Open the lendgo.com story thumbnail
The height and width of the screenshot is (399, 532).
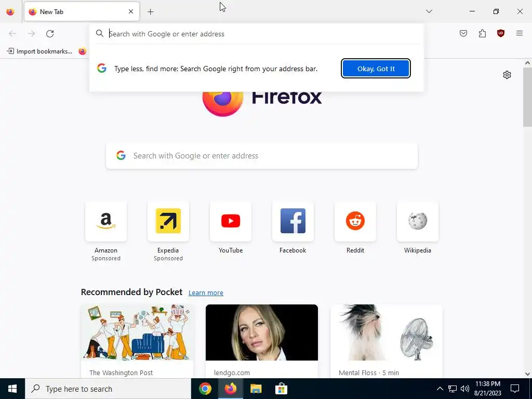(x=262, y=332)
